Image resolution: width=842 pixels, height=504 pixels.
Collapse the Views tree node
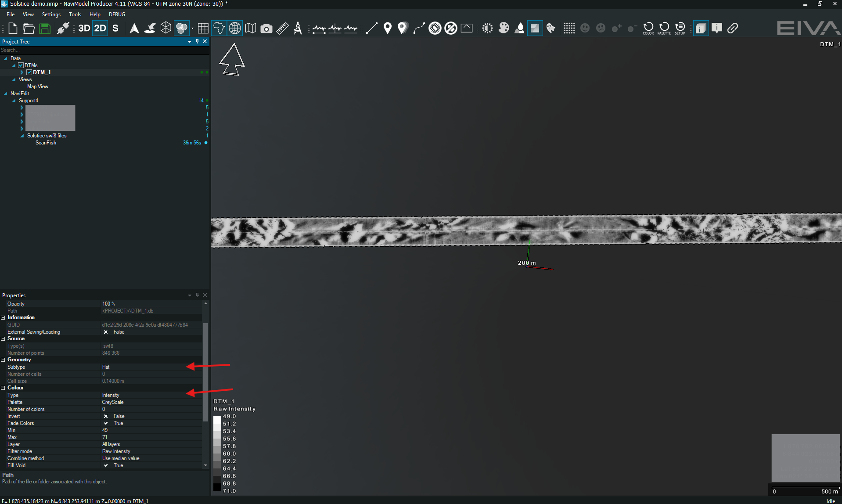click(14, 79)
